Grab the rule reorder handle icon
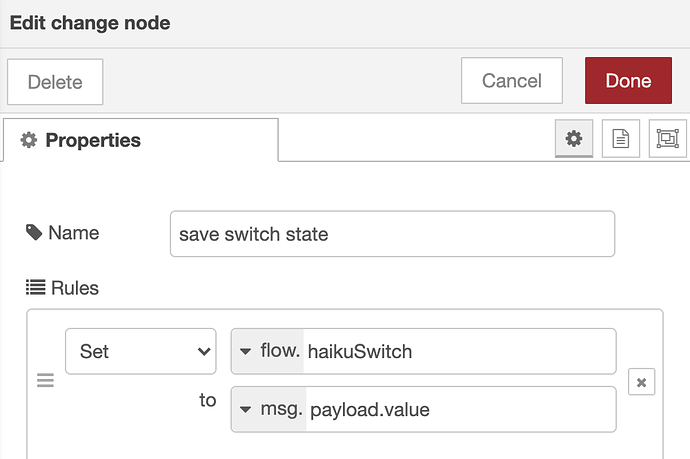Viewport: 690px width, 459px height. click(x=45, y=380)
